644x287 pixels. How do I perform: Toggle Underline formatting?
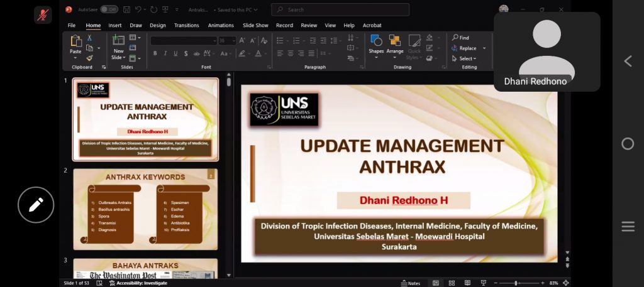pyautogui.click(x=175, y=53)
